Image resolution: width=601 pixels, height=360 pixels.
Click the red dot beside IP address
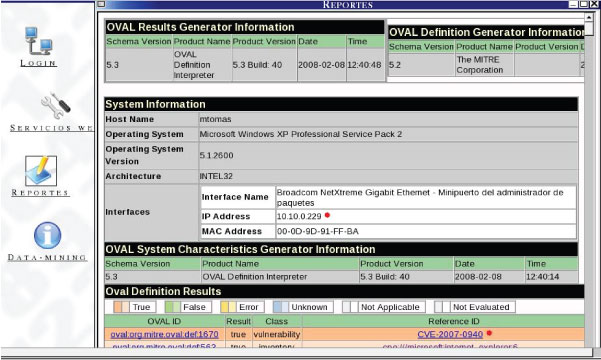(x=327, y=215)
